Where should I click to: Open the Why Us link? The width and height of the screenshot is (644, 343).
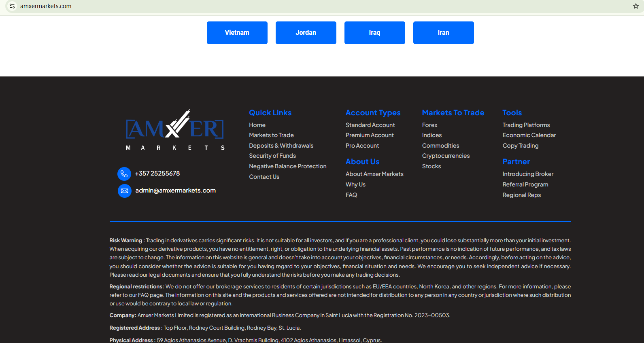tap(355, 184)
